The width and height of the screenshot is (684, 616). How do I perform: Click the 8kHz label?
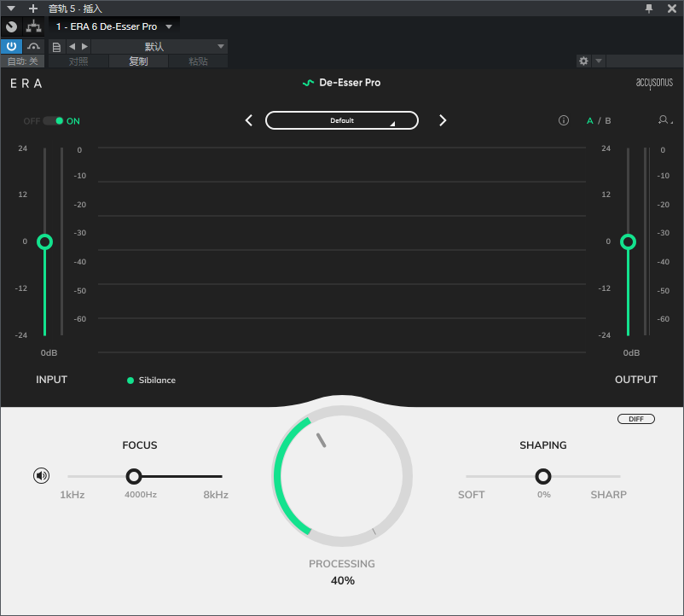pos(216,495)
